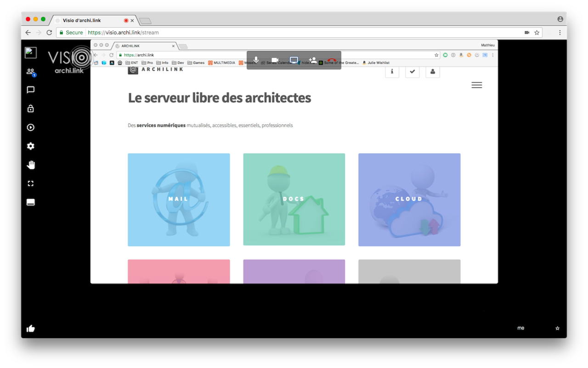The image size is (588, 368).
Task: Click the 'me' participant label
Action: pos(520,328)
